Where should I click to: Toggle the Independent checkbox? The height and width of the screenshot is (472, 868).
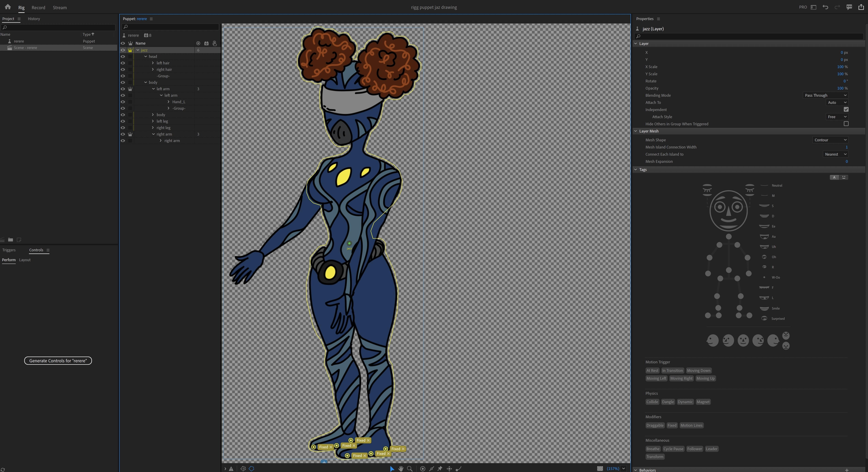(846, 109)
